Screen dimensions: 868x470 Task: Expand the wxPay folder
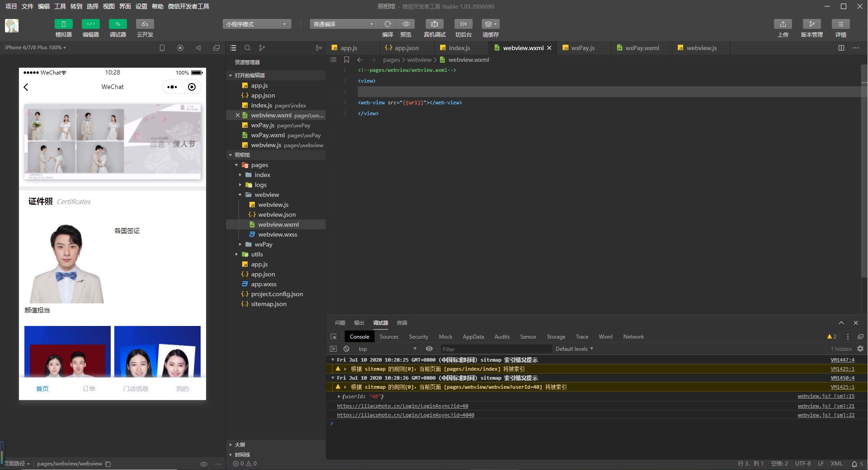click(x=240, y=245)
